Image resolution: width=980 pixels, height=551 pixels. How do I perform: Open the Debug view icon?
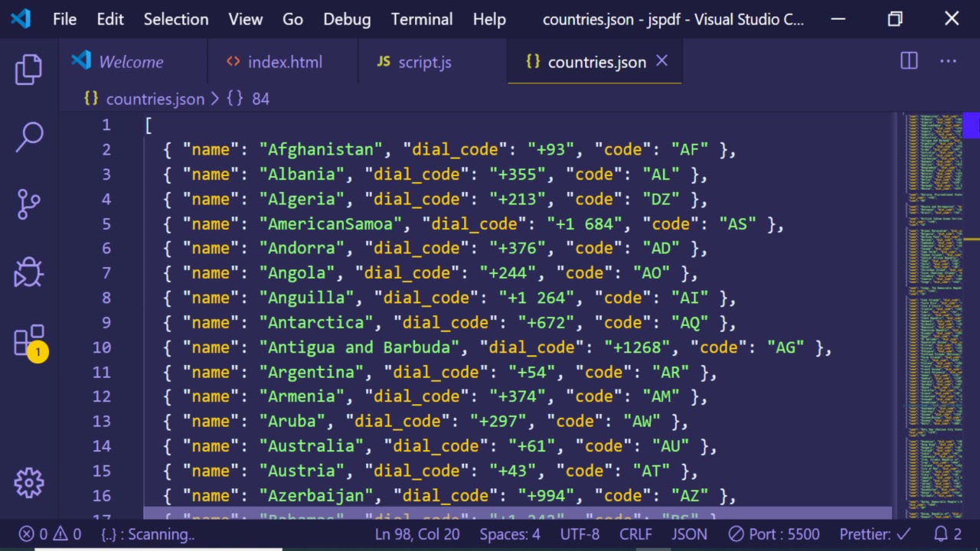point(29,272)
